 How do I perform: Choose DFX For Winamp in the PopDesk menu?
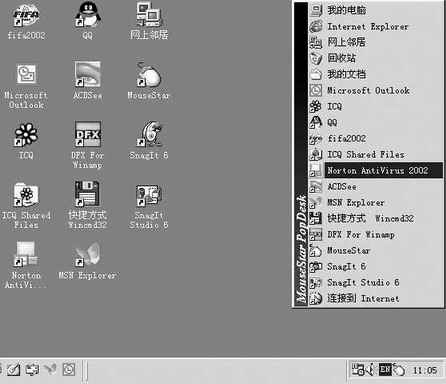(376, 234)
